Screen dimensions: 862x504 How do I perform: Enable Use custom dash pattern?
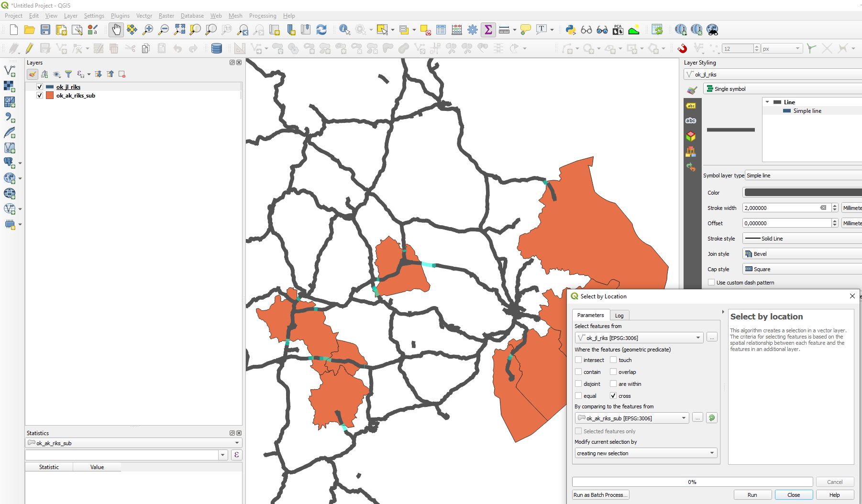click(711, 283)
